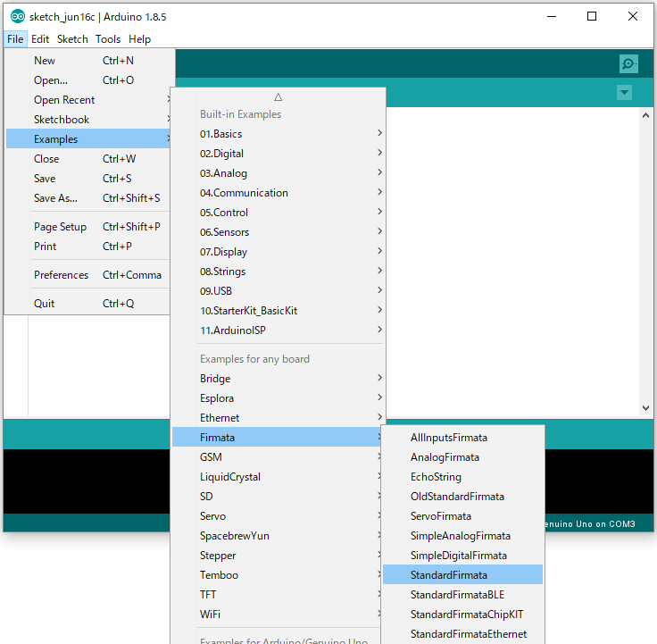Open the tab options dropdown arrow
This screenshot has width=657, height=644.
pyautogui.click(x=624, y=92)
